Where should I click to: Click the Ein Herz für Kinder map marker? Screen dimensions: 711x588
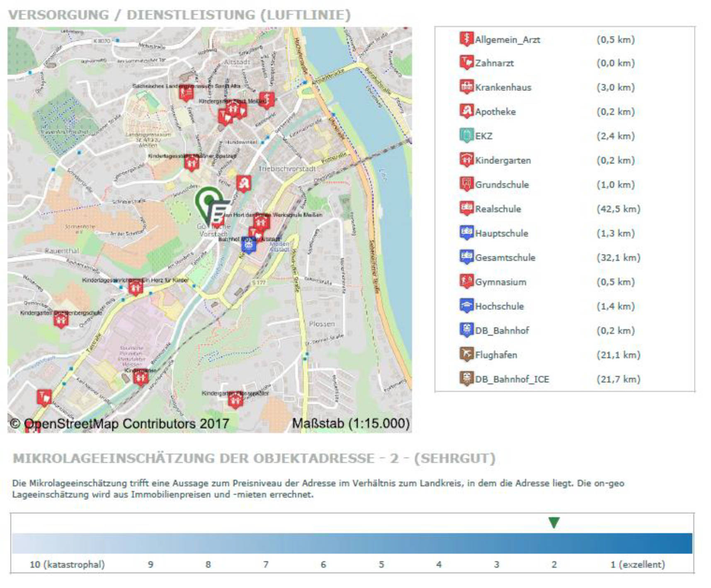pos(136,287)
